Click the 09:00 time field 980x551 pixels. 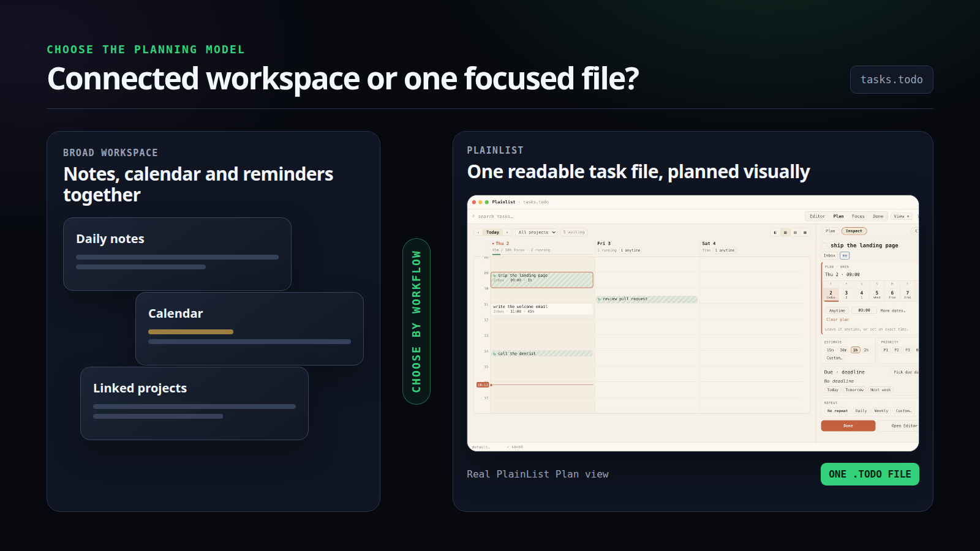864,310
